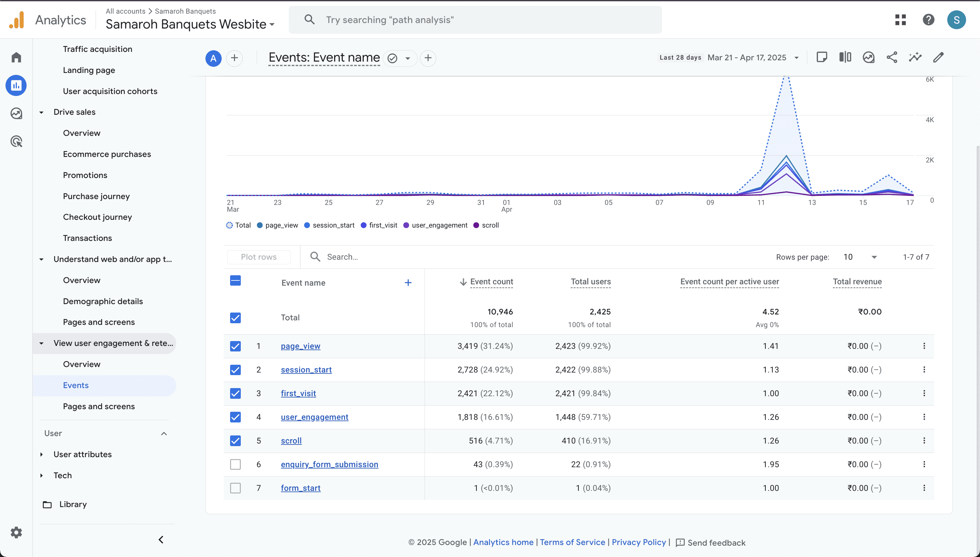Check the enquiry_form_submission row checkbox

pos(236,464)
